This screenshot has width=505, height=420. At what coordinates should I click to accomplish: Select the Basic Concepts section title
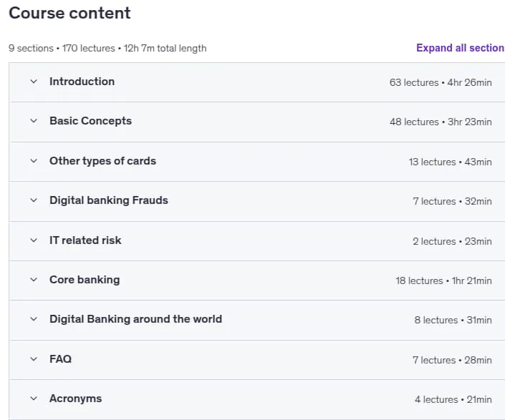[90, 121]
